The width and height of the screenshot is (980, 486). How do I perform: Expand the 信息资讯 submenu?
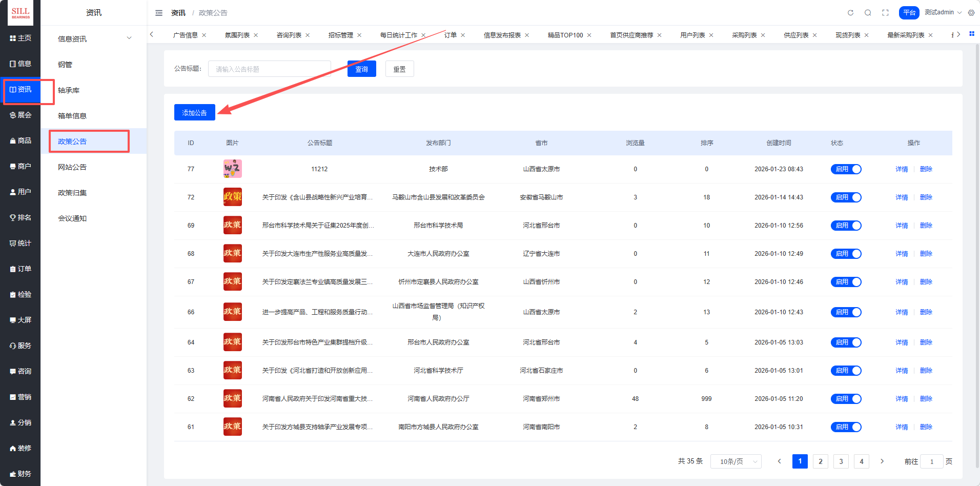[94, 39]
